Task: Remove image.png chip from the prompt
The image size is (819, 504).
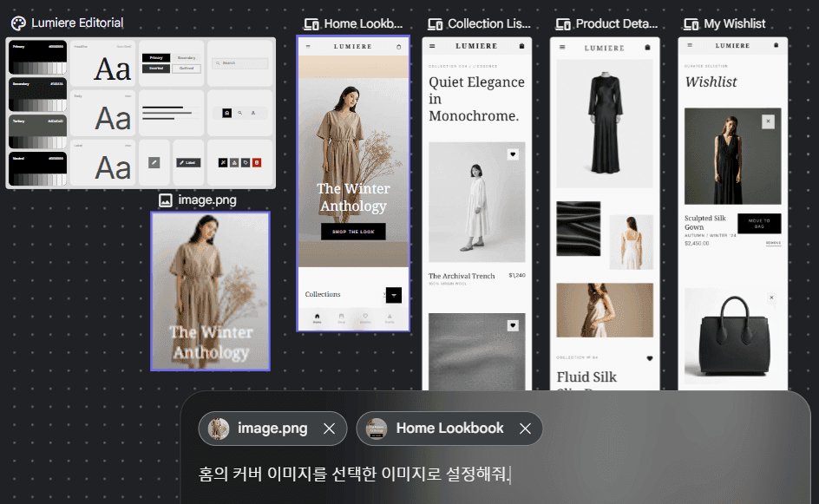Action: pos(329,429)
